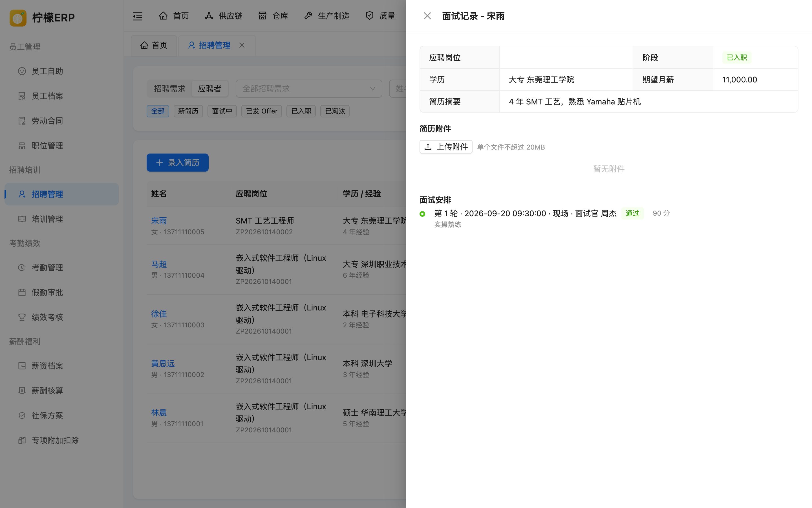This screenshot has height=508, width=812.
Task: Close the 招聘管理 tab with its X
Action: (242, 45)
